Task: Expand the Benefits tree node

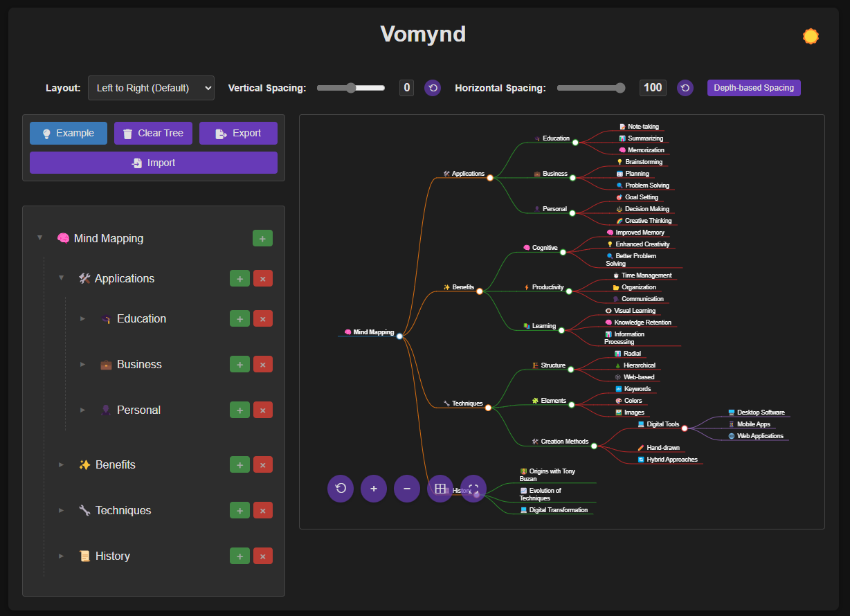Action: pyautogui.click(x=62, y=464)
